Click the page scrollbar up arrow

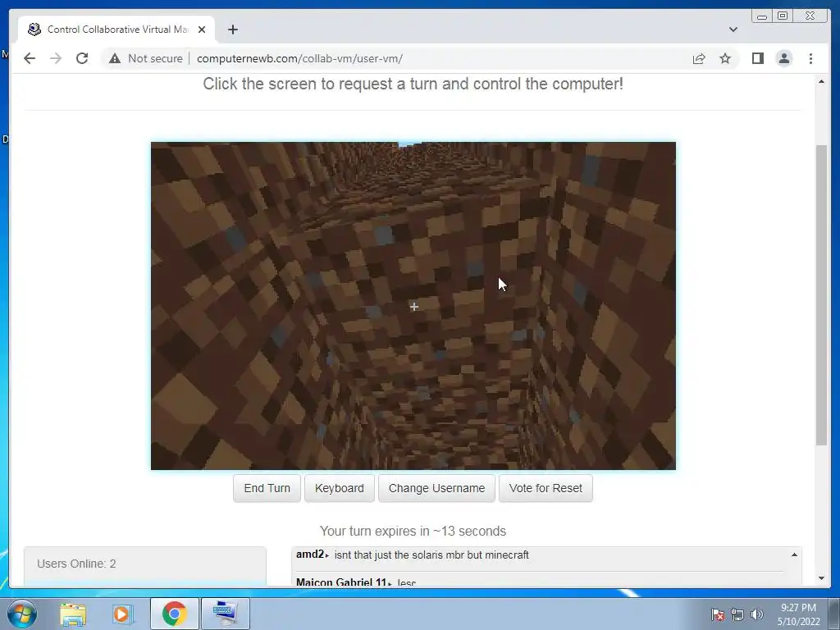point(821,81)
